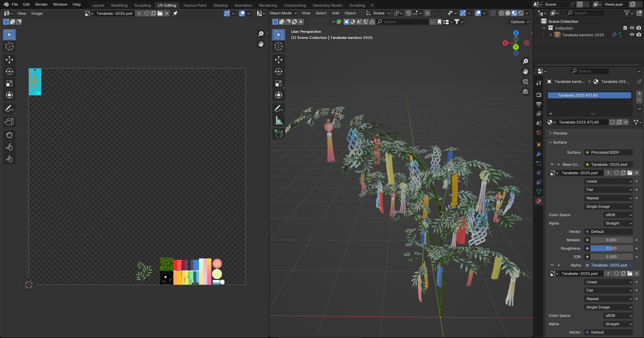Pin the image in UV editor header
This screenshot has height=338, width=644.
[x=175, y=13]
